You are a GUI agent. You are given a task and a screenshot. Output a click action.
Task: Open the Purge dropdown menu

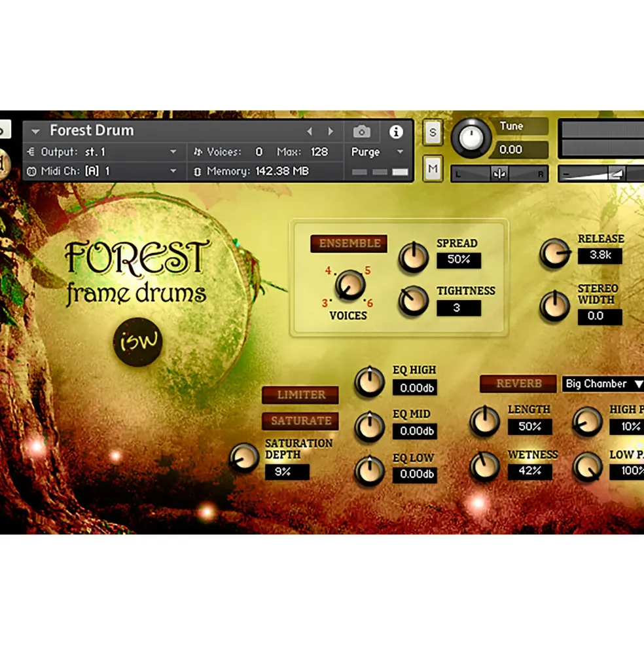(400, 152)
